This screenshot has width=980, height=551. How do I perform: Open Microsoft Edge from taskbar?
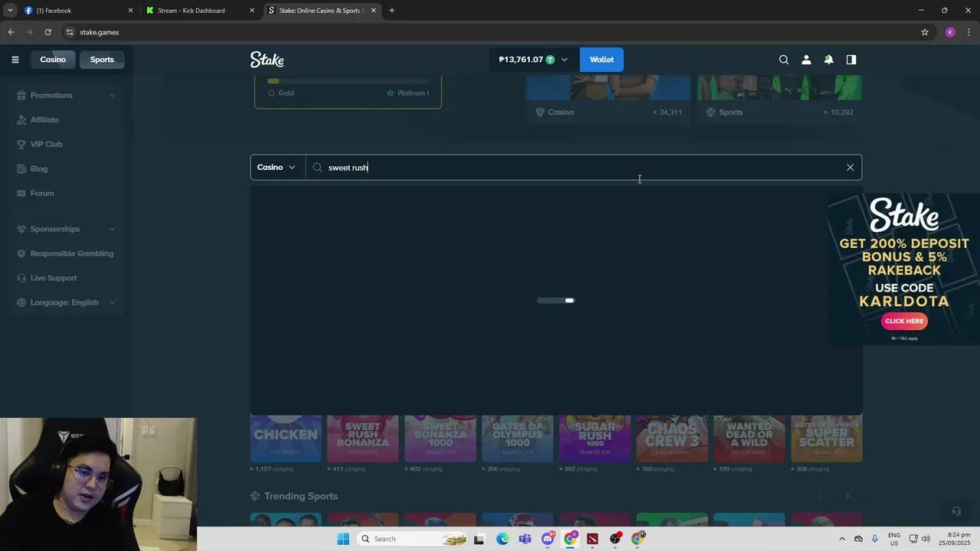(502, 539)
